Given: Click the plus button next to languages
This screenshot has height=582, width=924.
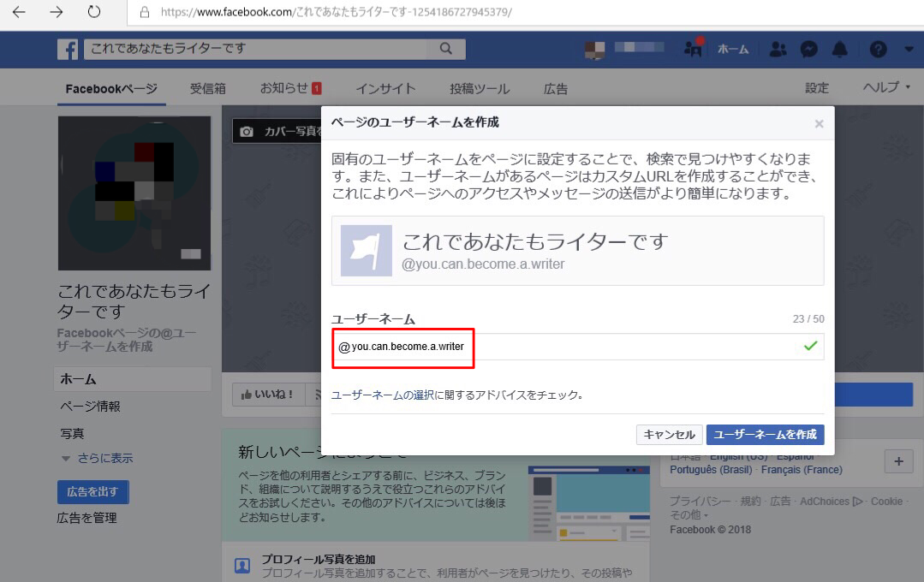Looking at the screenshot, I should pos(898,461).
